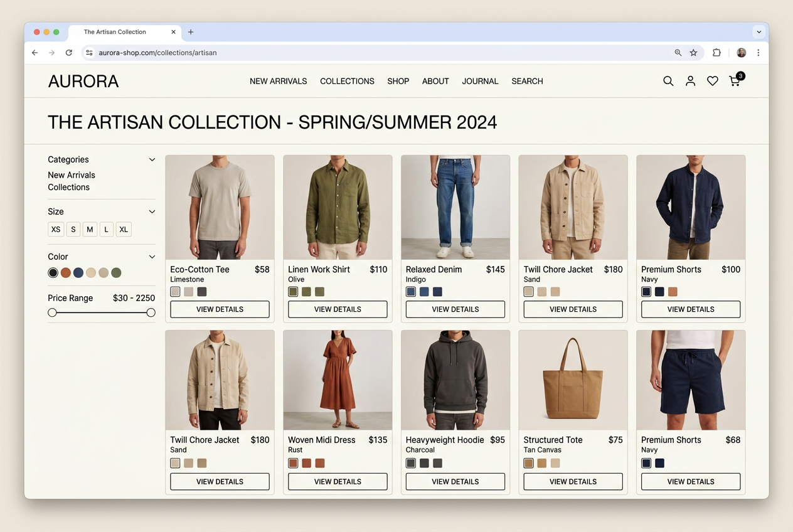View details for Linen Work Shirt

click(x=338, y=309)
